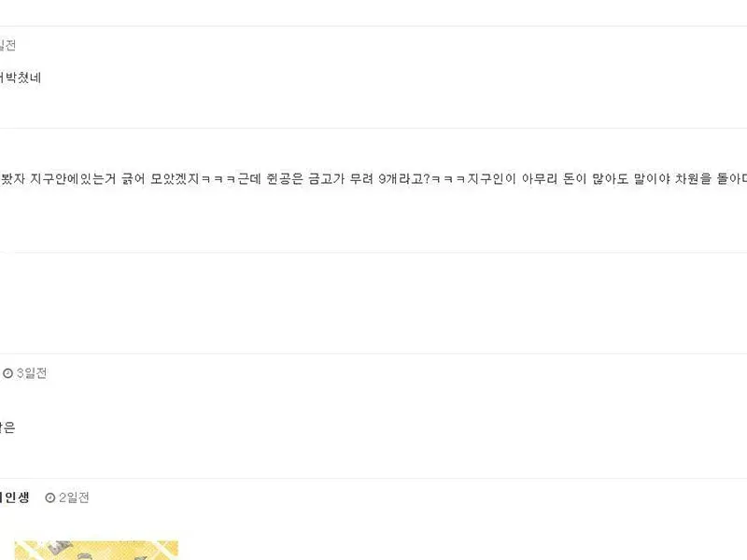Click the 일전 timestamp at the top
The image size is (747, 560).
click(8, 45)
